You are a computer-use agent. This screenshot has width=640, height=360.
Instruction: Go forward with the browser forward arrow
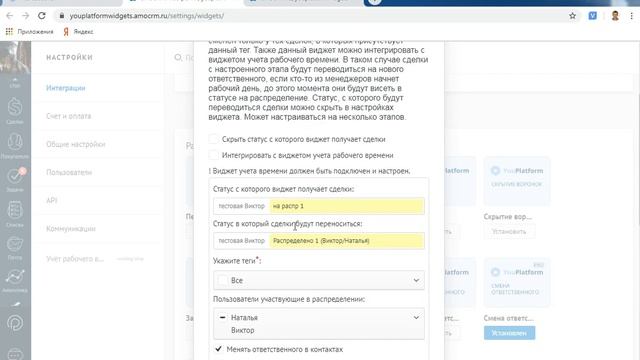25,16
